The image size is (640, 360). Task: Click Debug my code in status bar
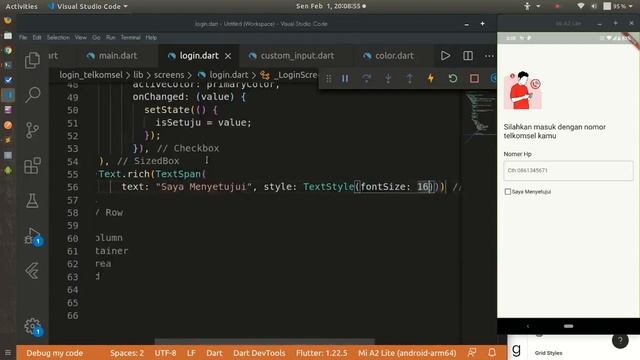[54, 353]
